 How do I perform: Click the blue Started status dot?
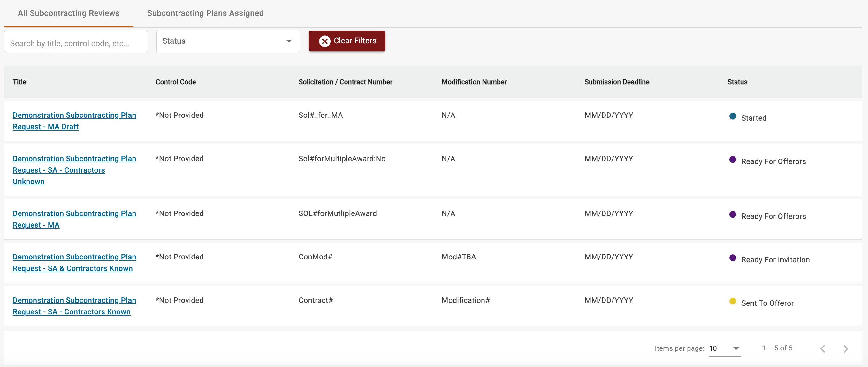[x=732, y=116]
